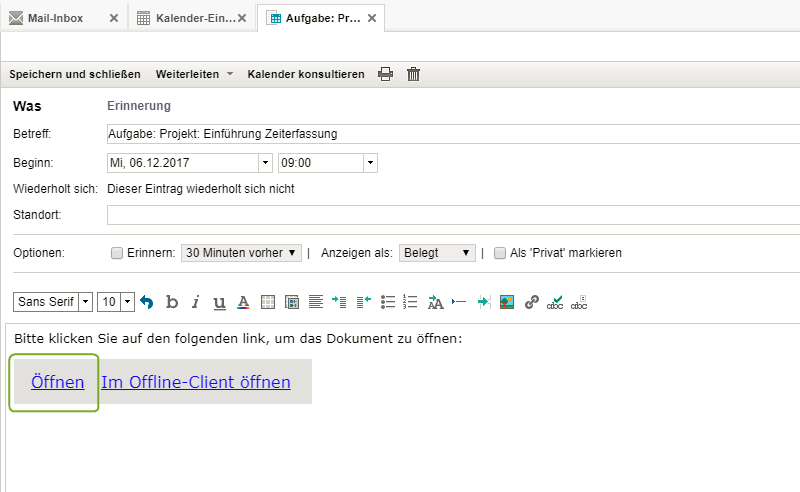This screenshot has height=492, width=800.
Task: Click the insert image icon
Action: (507, 302)
